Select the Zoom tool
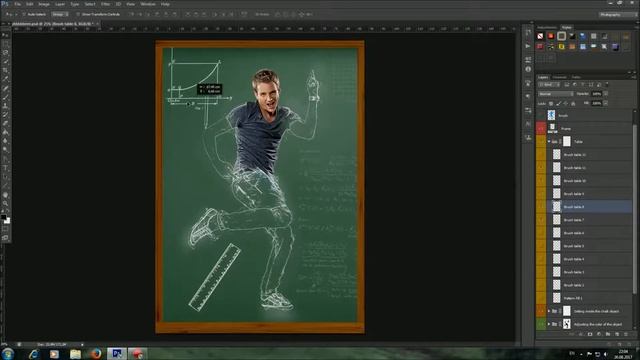Screen dimensions: 640x360 tap(6, 203)
